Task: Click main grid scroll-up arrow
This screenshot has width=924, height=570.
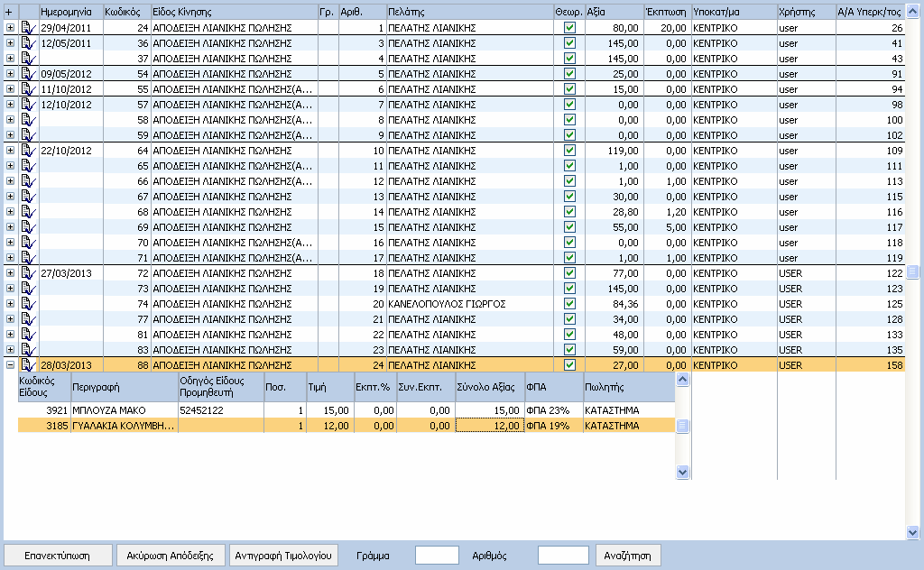Action: tap(912, 12)
